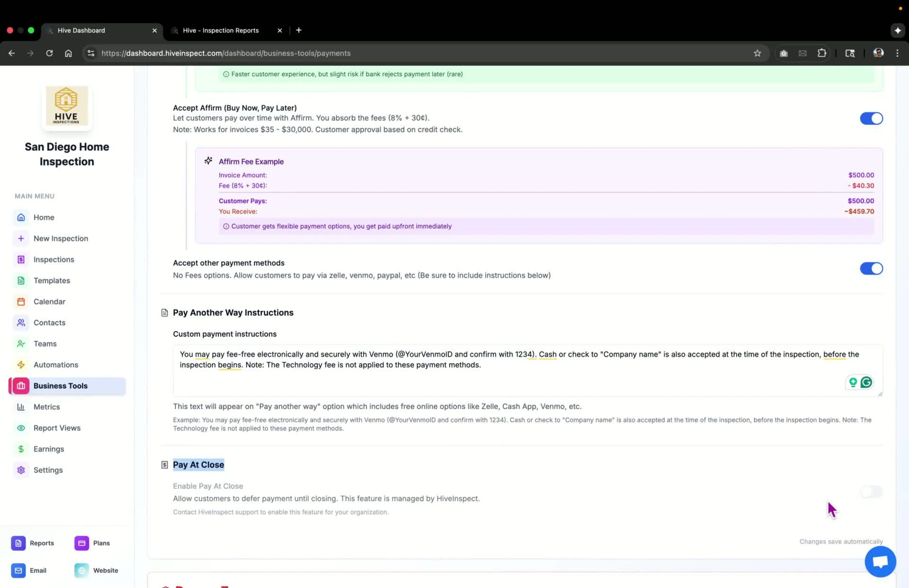This screenshot has height=588, width=909.
Task: Open the Home sidebar icon
Action: click(x=21, y=217)
